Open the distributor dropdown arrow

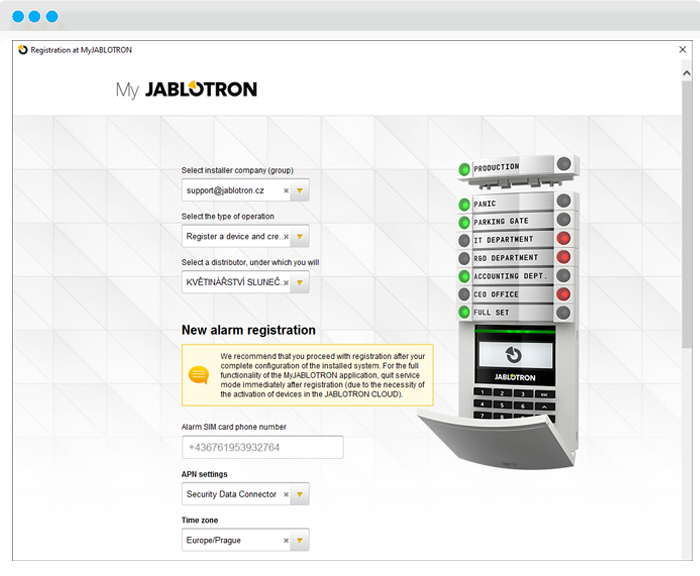[x=300, y=283]
